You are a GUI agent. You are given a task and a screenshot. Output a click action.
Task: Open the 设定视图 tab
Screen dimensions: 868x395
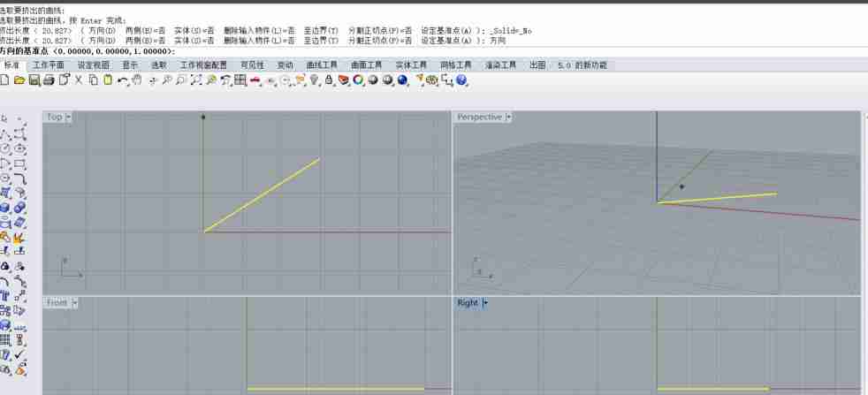[x=94, y=65]
